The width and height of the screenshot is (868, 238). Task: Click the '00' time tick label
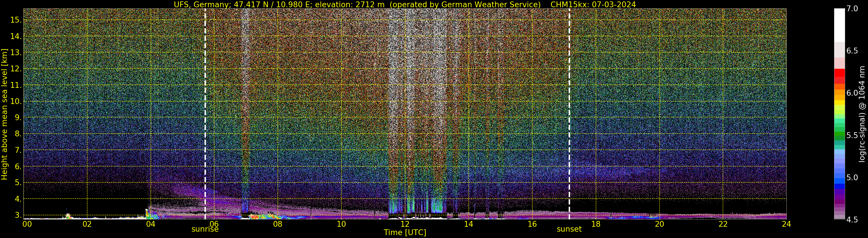pos(27,224)
